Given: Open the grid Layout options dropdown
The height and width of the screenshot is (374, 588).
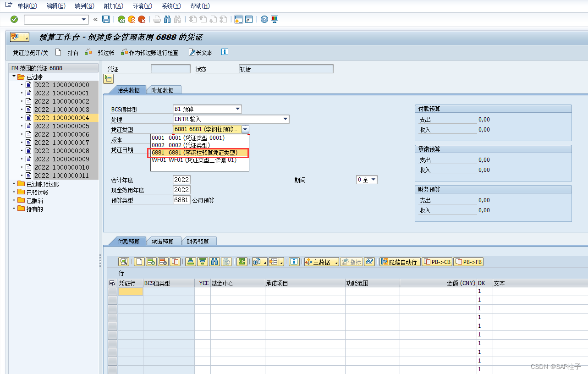Looking at the screenshot, I should click(x=276, y=262).
